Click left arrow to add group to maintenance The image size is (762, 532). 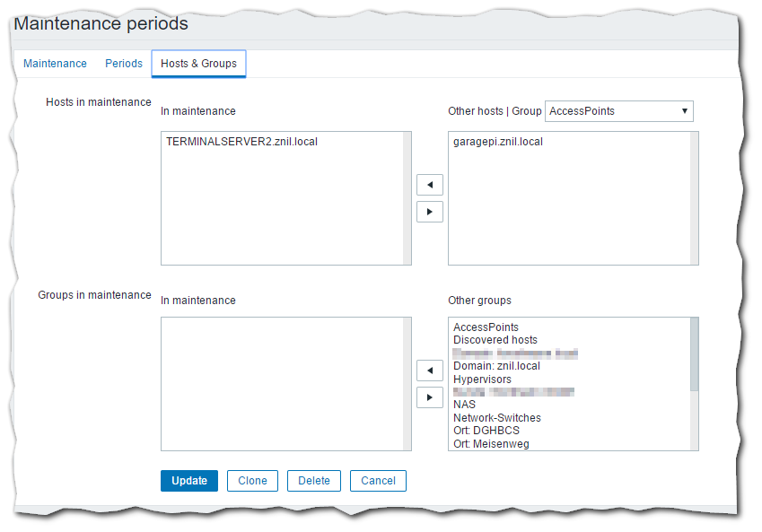[430, 370]
